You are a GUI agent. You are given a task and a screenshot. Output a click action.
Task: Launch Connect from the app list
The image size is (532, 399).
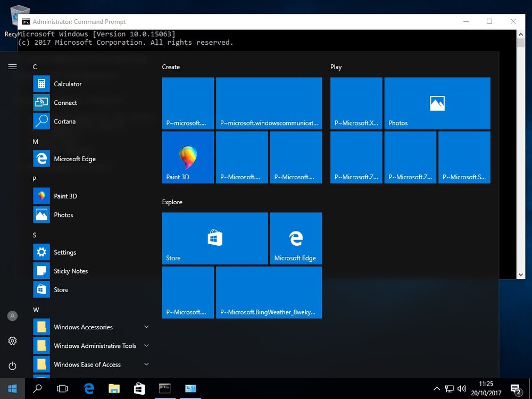(91, 103)
